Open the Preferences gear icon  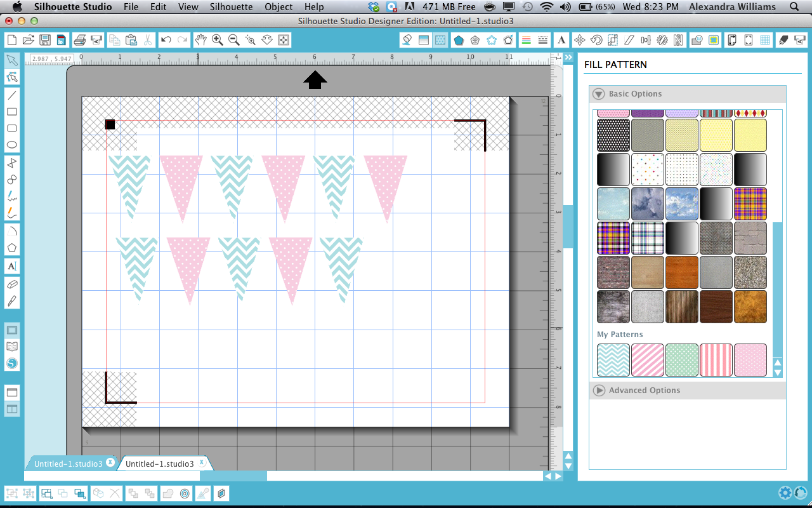click(x=785, y=493)
